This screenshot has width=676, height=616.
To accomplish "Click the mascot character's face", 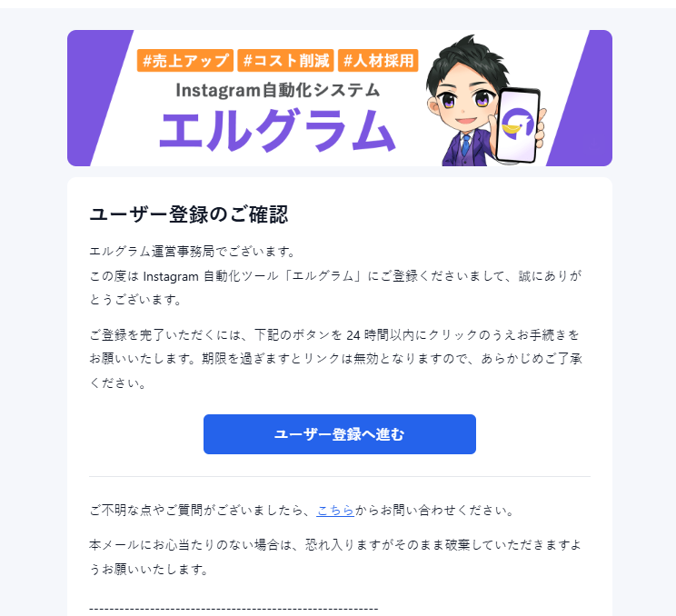I will (x=465, y=101).
